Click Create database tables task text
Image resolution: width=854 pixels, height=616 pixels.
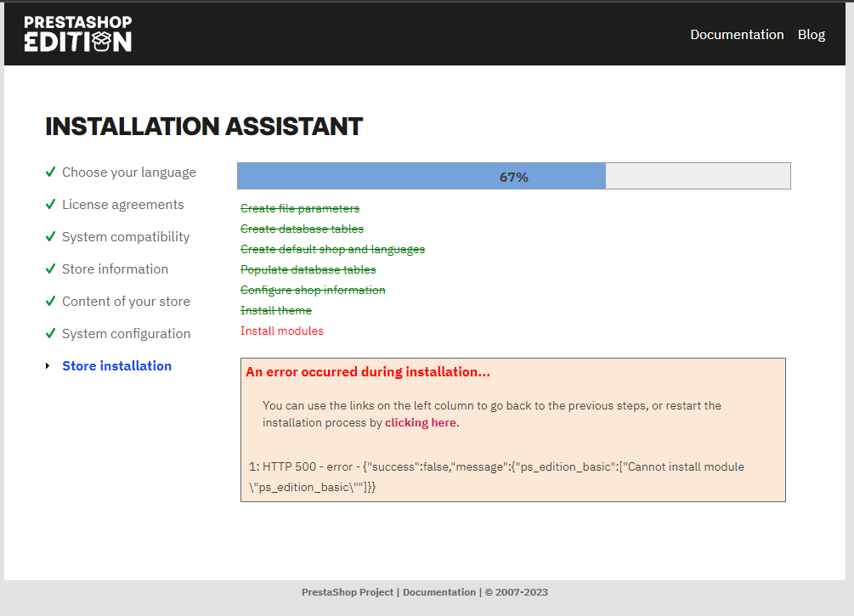302,229
